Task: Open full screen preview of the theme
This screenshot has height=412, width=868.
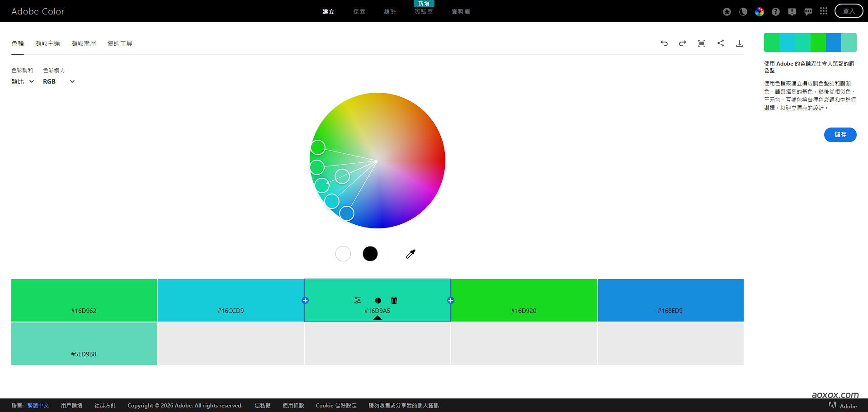Action: tap(702, 43)
